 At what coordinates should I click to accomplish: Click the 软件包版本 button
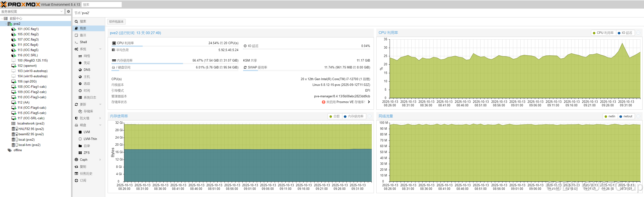[116, 22]
